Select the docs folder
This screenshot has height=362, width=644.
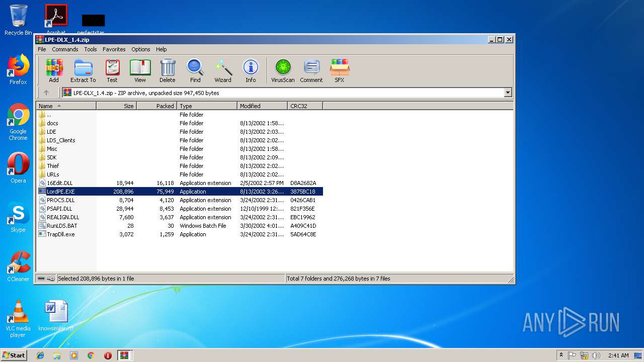180,123
